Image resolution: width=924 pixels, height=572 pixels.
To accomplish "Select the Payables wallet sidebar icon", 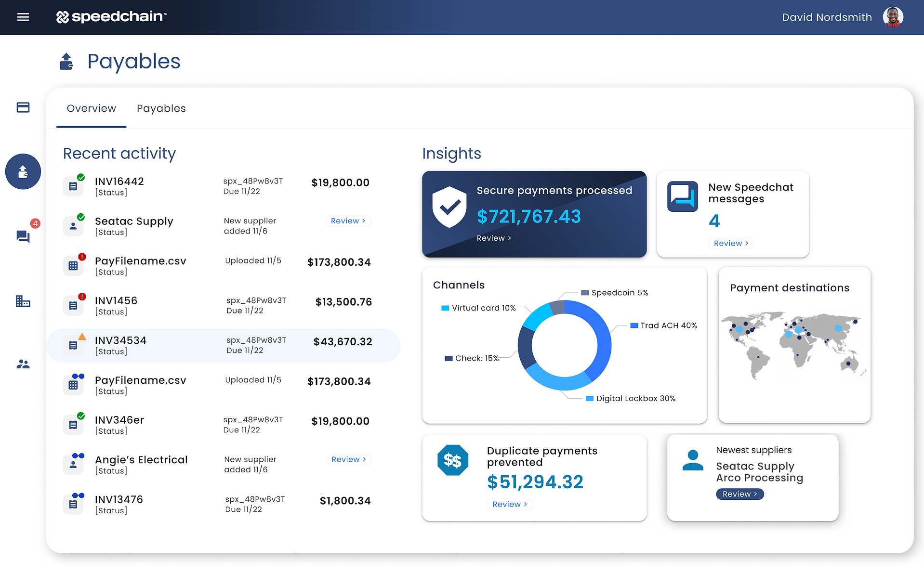I will [23, 171].
